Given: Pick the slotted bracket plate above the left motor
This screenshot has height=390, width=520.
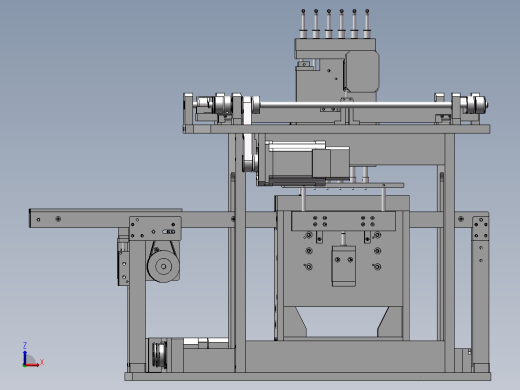Looking at the screenshot, I should 155,228.
